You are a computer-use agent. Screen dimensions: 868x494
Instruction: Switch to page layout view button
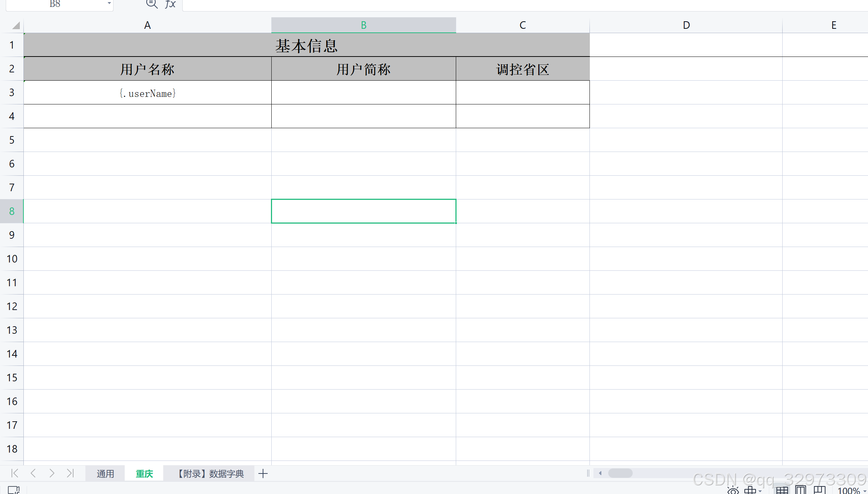point(801,490)
